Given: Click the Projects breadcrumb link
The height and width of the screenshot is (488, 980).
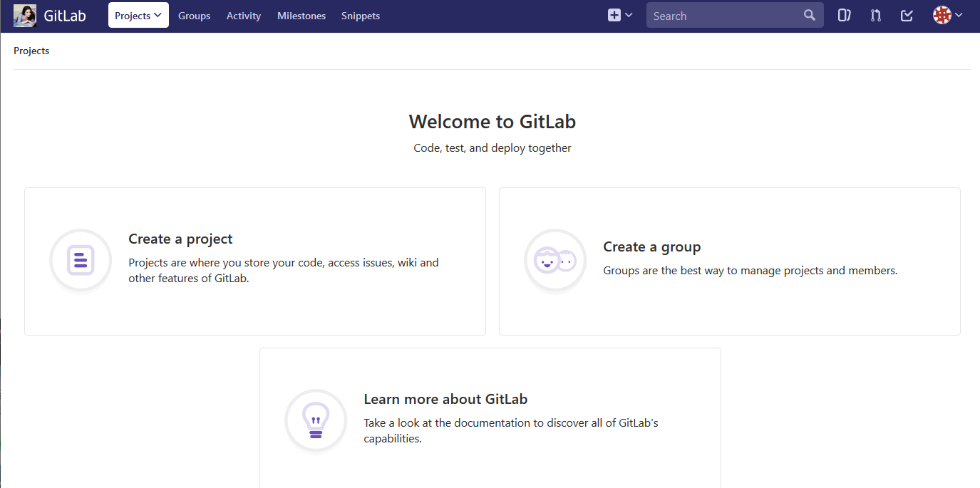Looking at the screenshot, I should point(31,51).
